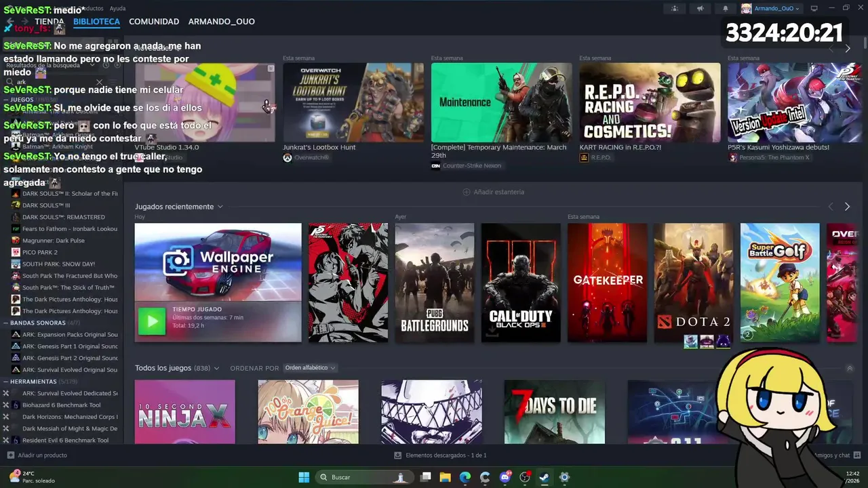Open the Steam friends icon in header
The image size is (868, 488).
[674, 8]
